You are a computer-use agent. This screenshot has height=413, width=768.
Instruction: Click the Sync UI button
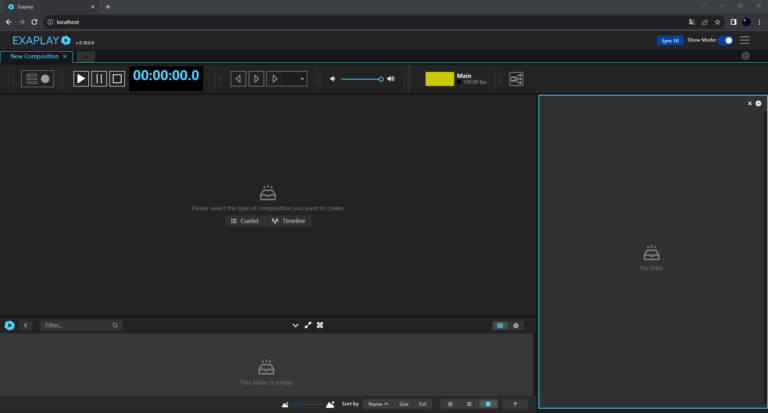point(669,40)
